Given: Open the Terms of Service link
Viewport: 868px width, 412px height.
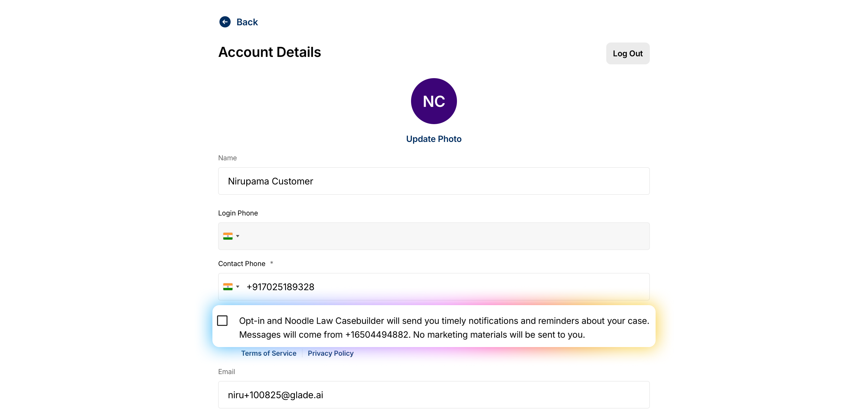Looking at the screenshot, I should [x=269, y=353].
